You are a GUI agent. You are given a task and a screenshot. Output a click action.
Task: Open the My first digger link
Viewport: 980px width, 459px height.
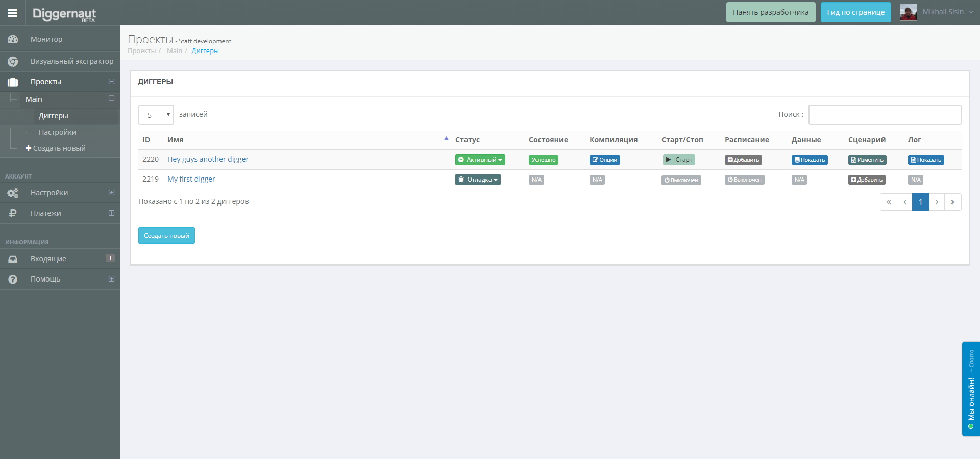(191, 179)
